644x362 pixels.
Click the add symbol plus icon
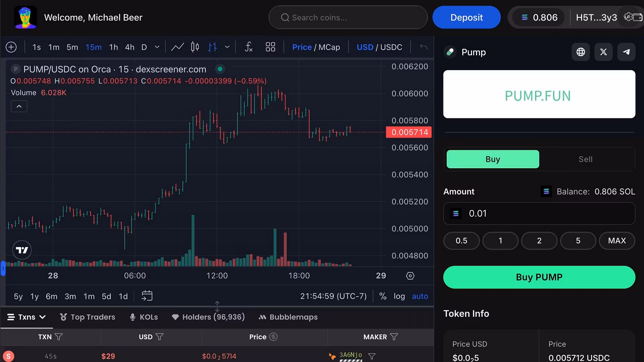pyautogui.click(x=11, y=47)
